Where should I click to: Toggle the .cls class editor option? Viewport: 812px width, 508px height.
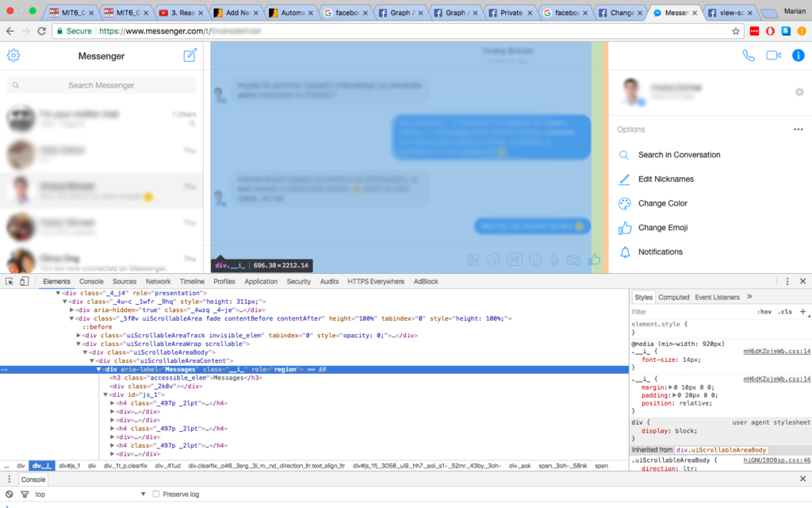point(784,312)
